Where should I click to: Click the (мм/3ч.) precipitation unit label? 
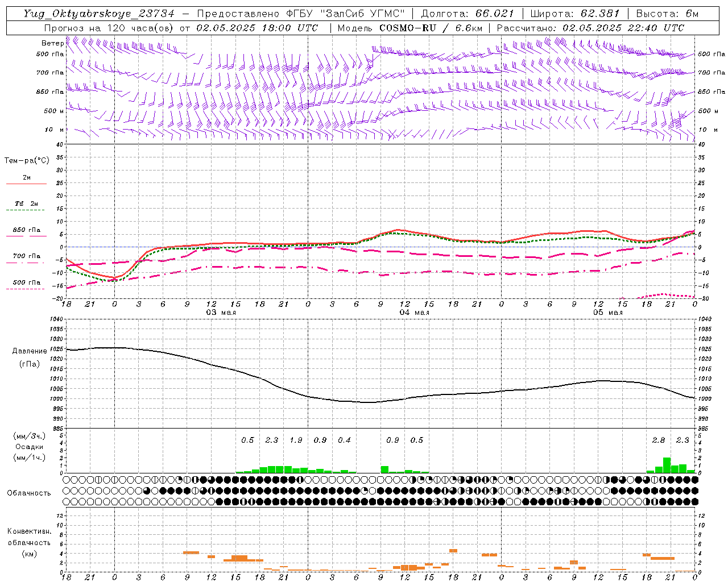30,436
